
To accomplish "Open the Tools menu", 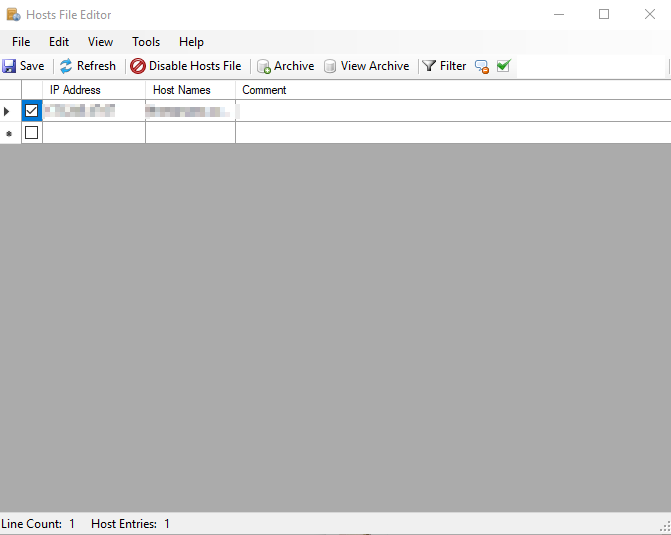I will [146, 42].
